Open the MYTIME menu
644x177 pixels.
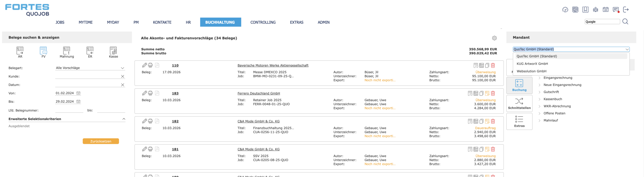coord(86,22)
